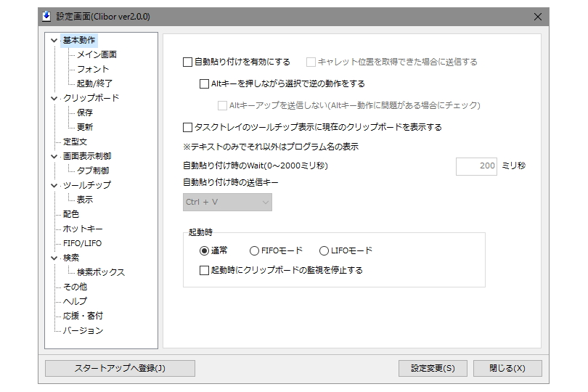Open the 保存 settings page
Screen dimensions: 588x392
(85, 113)
